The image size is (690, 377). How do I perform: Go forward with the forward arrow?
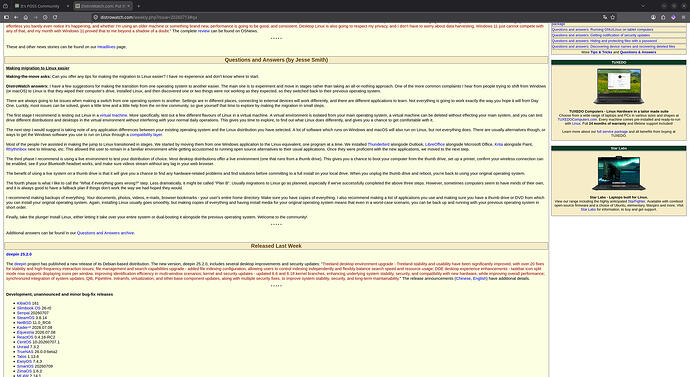pyautogui.click(x=36, y=17)
